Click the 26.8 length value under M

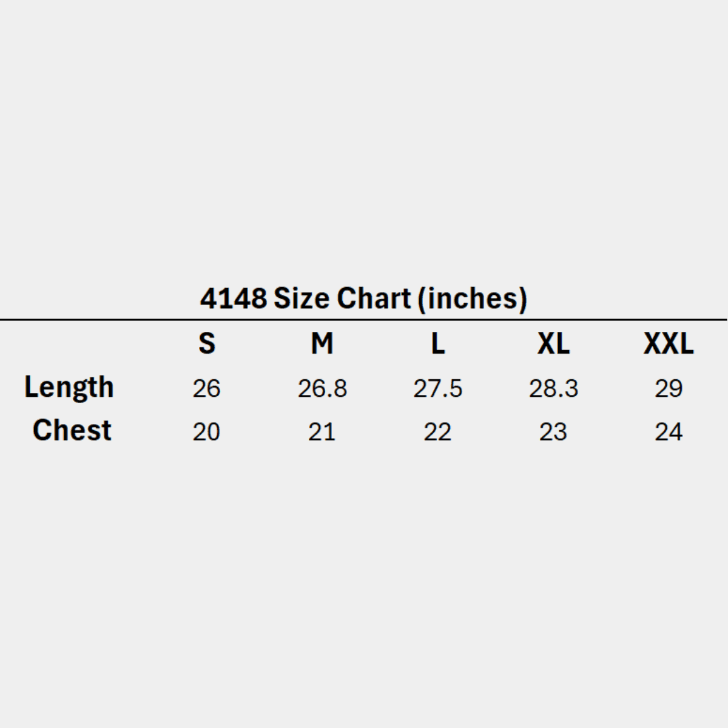tap(322, 388)
